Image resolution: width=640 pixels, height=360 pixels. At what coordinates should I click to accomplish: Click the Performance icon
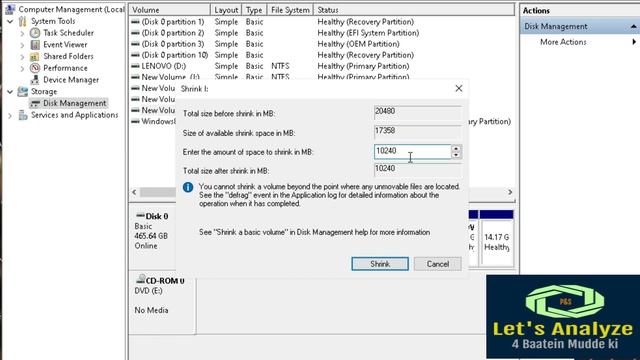(x=35, y=68)
